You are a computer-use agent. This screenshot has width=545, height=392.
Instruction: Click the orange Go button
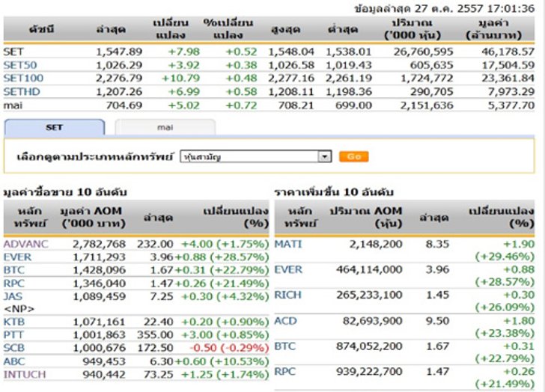[354, 156]
